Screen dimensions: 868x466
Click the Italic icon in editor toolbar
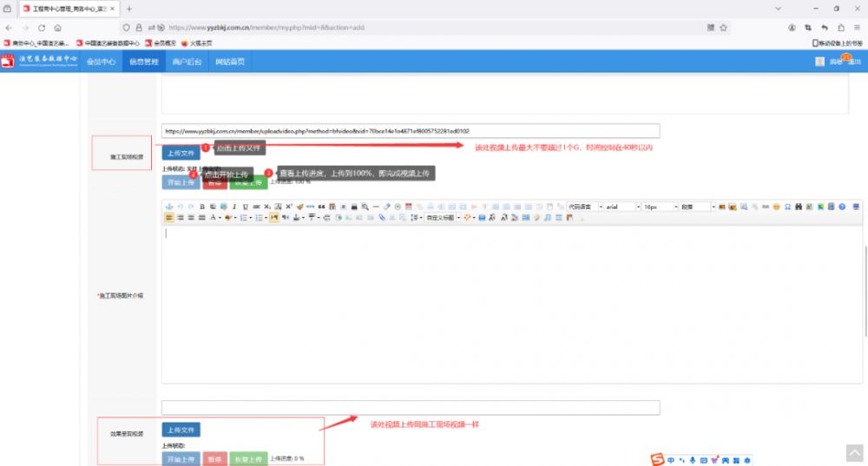(x=234, y=207)
